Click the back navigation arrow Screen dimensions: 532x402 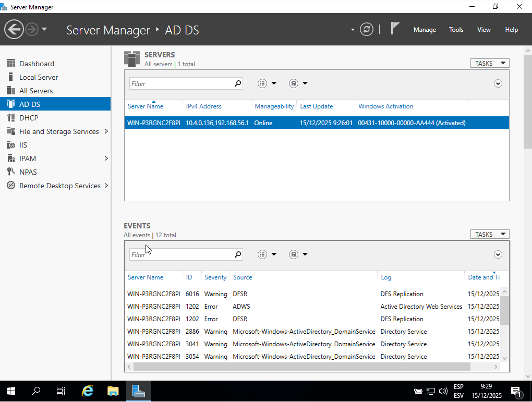(14, 29)
